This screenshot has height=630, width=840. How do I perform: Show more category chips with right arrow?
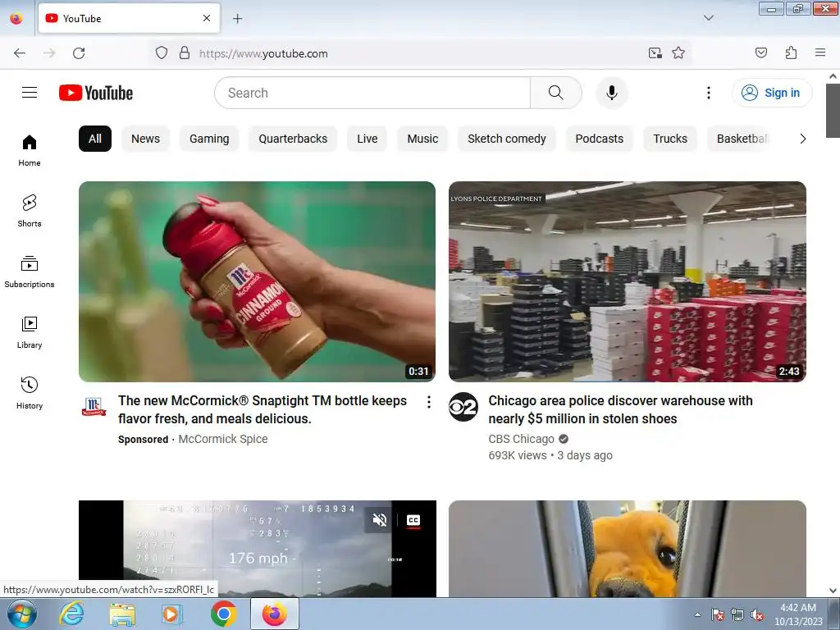(x=802, y=139)
